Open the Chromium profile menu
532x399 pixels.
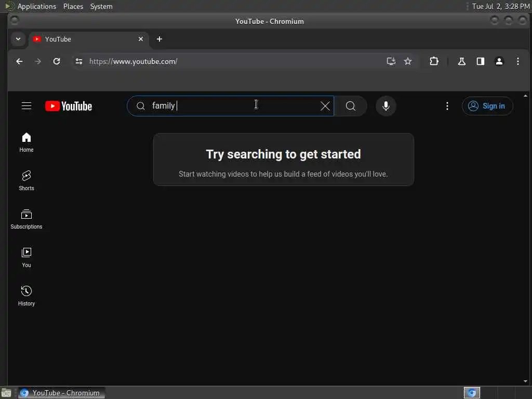pyautogui.click(x=499, y=61)
